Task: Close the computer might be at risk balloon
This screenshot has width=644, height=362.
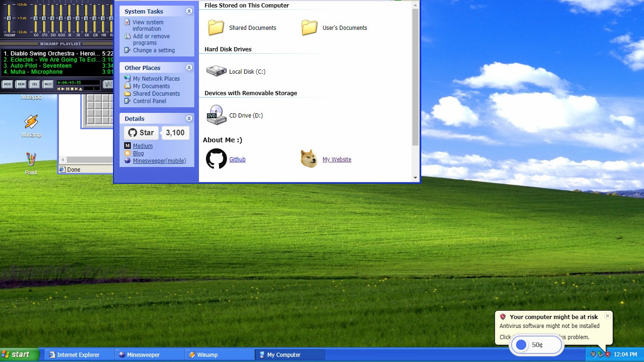Action: coord(607,316)
